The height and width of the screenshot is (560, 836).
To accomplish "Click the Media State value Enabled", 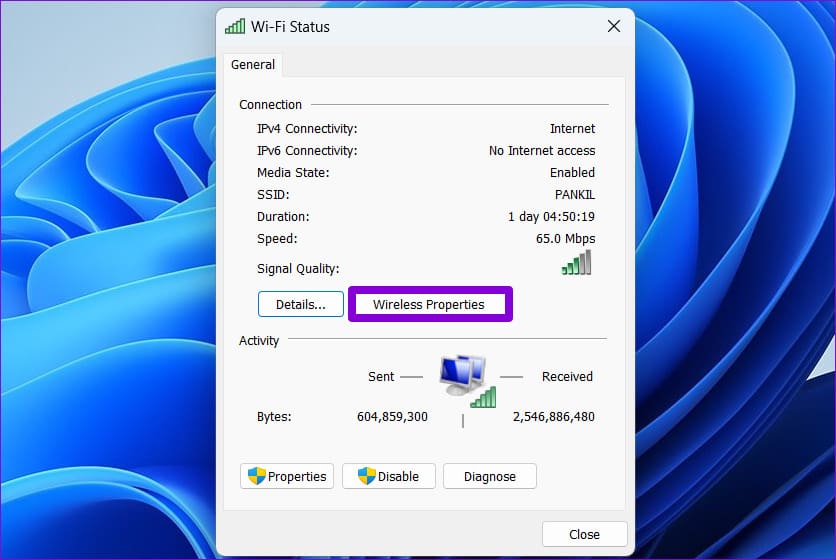I will (572, 172).
